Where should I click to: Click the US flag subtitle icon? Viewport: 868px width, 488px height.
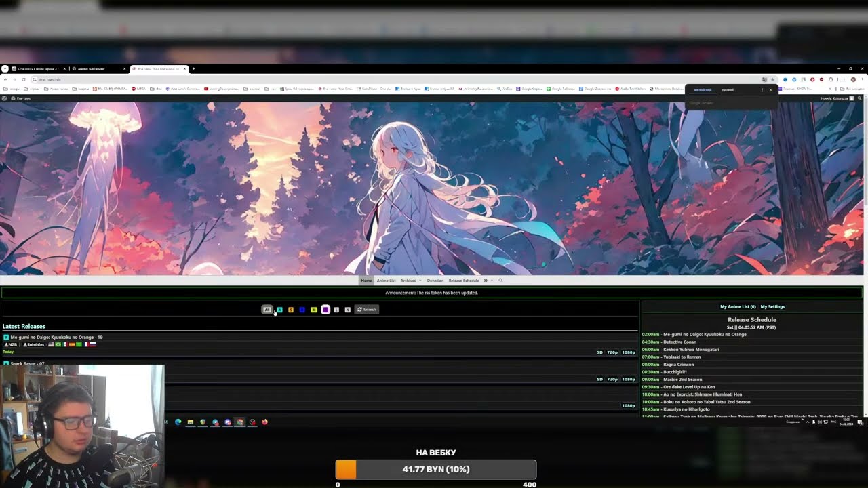(x=50, y=345)
